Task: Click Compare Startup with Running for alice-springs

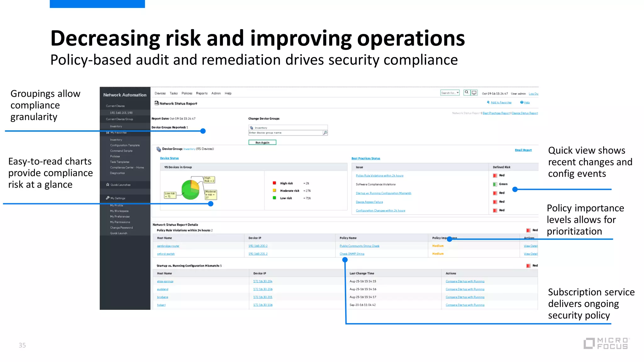Action: tap(465, 282)
